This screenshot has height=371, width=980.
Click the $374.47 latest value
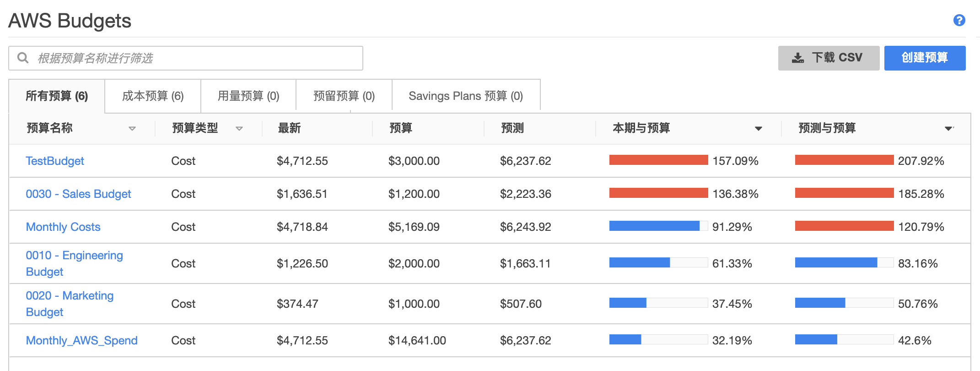tap(297, 304)
